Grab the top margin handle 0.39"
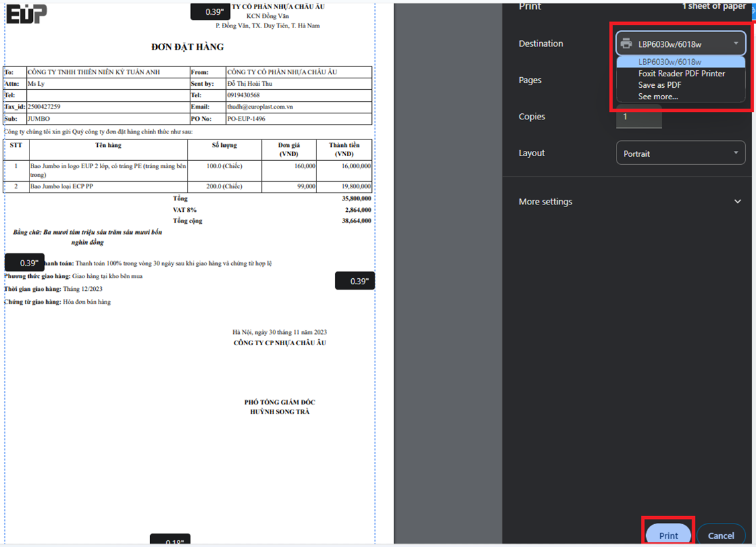 pyautogui.click(x=210, y=11)
